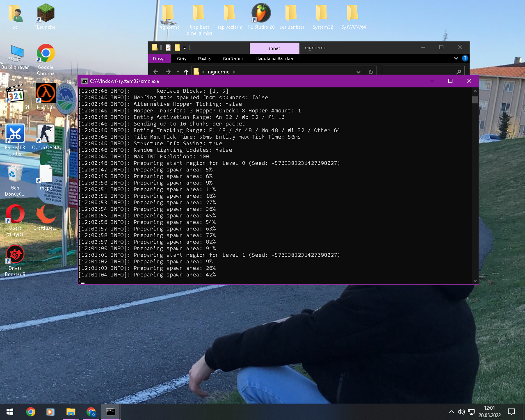Open the TLauncher desktop shortcut

46,17
